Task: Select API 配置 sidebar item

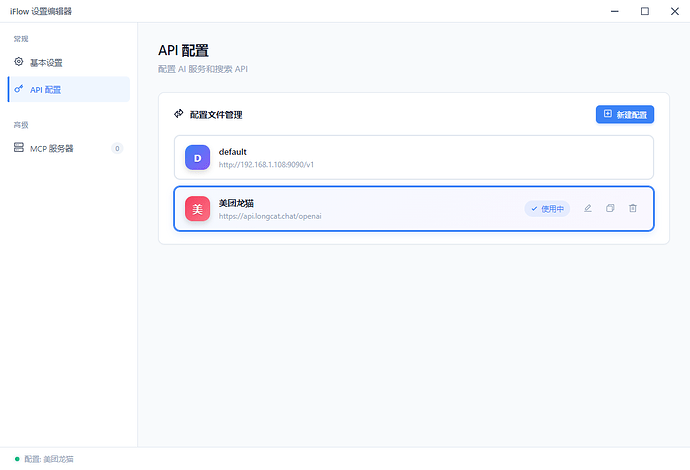Action: (x=45, y=89)
